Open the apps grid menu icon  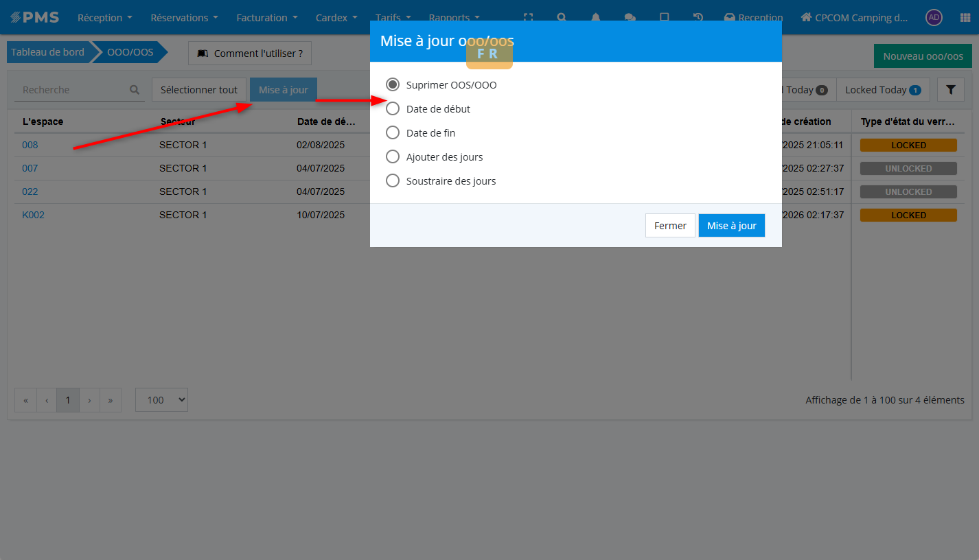pos(965,18)
